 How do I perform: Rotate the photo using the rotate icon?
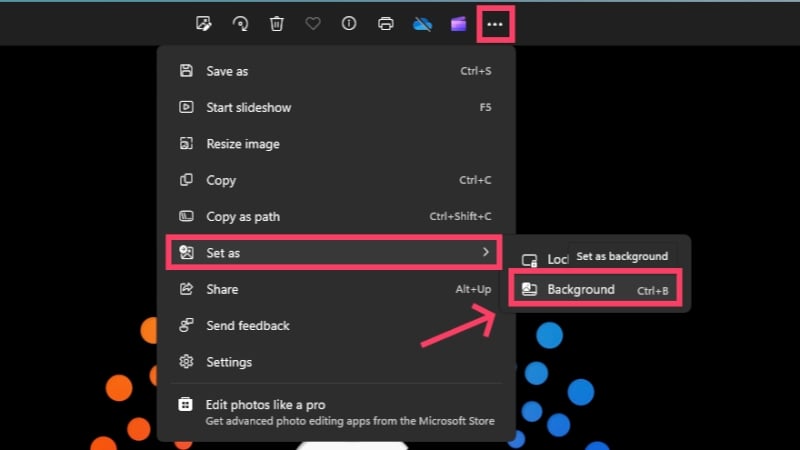240,23
